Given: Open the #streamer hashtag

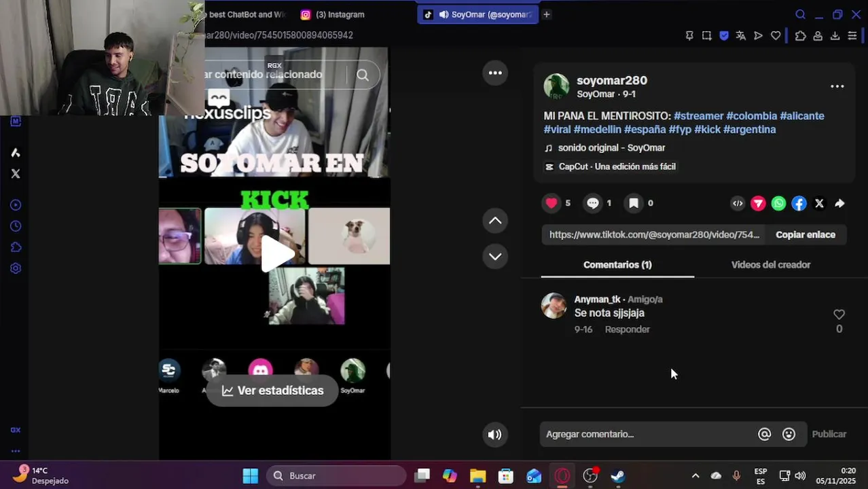Looking at the screenshot, I should point(698,116).
